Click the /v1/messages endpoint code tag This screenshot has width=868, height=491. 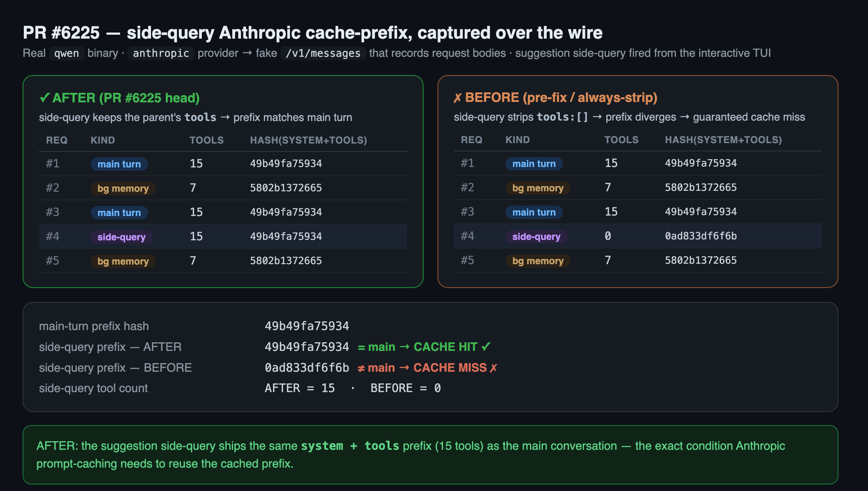pos(323,53)
